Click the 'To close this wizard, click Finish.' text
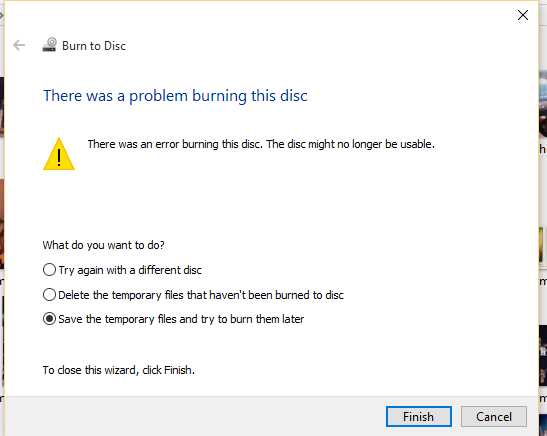Viewport: 547px width, 436px height. (x=119, y=370)
